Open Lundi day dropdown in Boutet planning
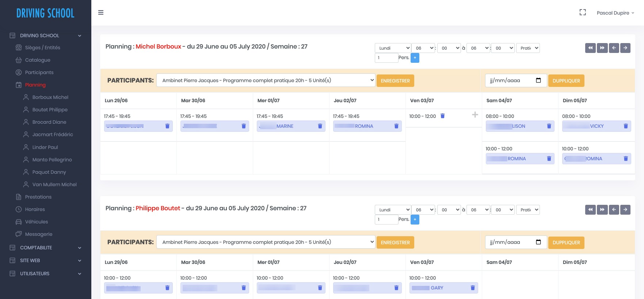644x299 pixels. [393, 210]
